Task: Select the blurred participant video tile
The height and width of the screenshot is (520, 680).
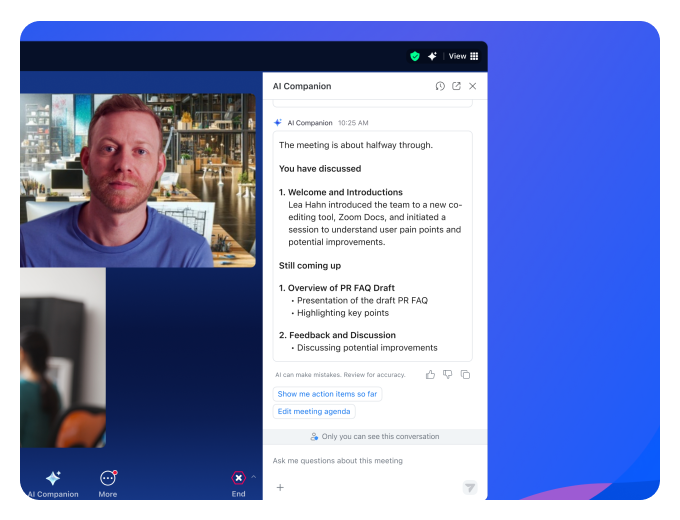Action: (x=62, y=357)
